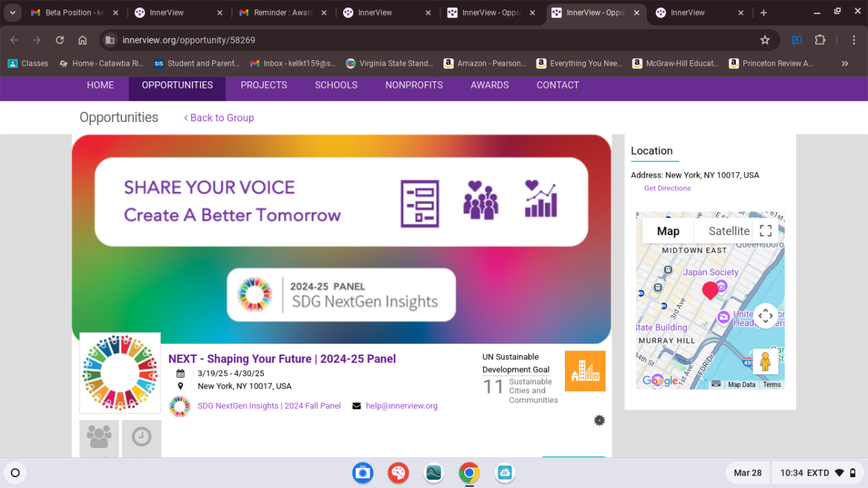Open the paint palette app on shelf
Viewport: 868px width, 488px height.
[398, 473]
